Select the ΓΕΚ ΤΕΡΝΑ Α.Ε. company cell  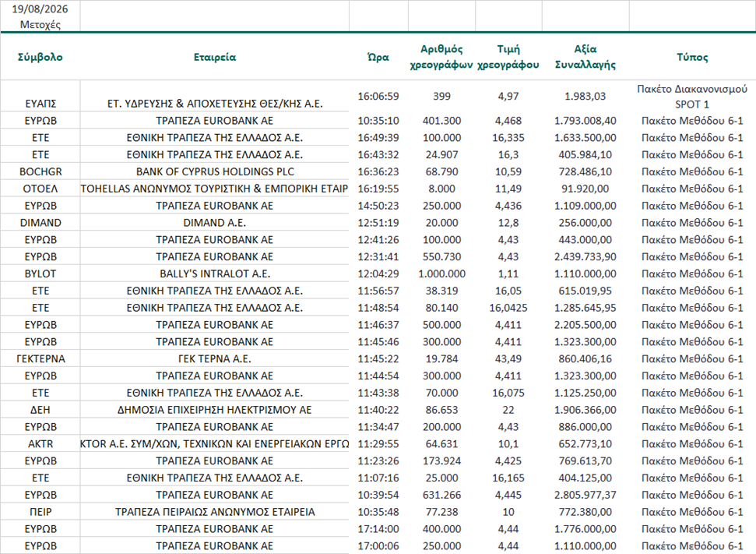(215, 359)
